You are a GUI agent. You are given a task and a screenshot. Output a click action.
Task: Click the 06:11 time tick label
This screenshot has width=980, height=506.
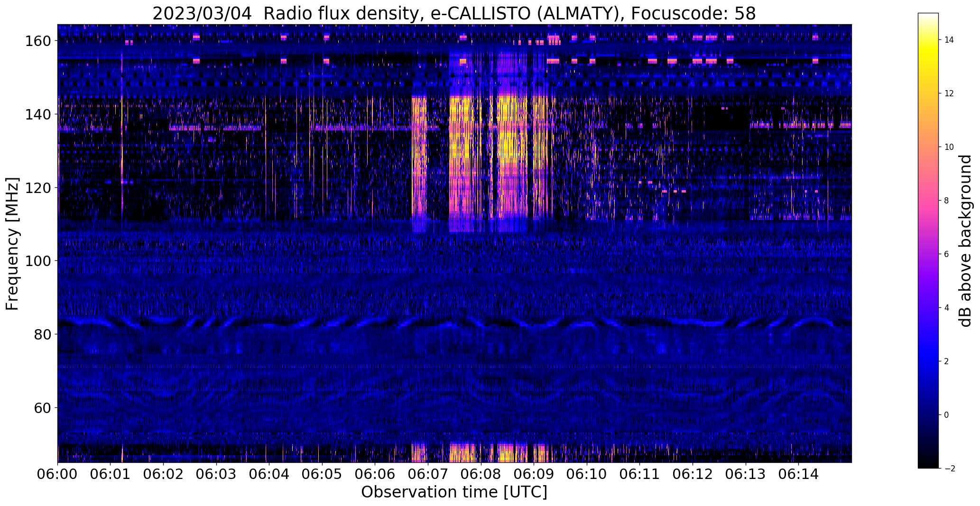(639, 475)
